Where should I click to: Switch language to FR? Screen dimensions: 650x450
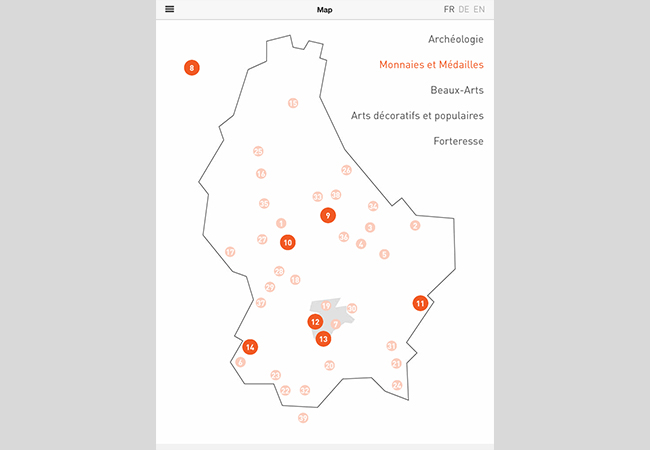449,9
